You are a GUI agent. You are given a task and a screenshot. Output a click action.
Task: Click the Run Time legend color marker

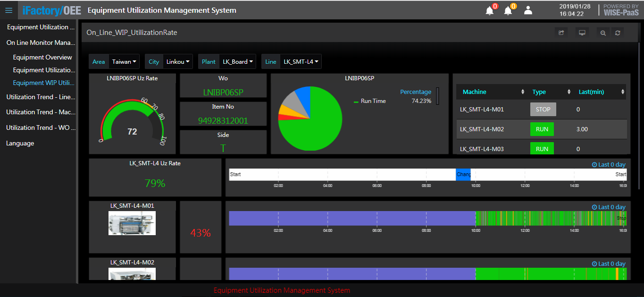tap(356, 101)
